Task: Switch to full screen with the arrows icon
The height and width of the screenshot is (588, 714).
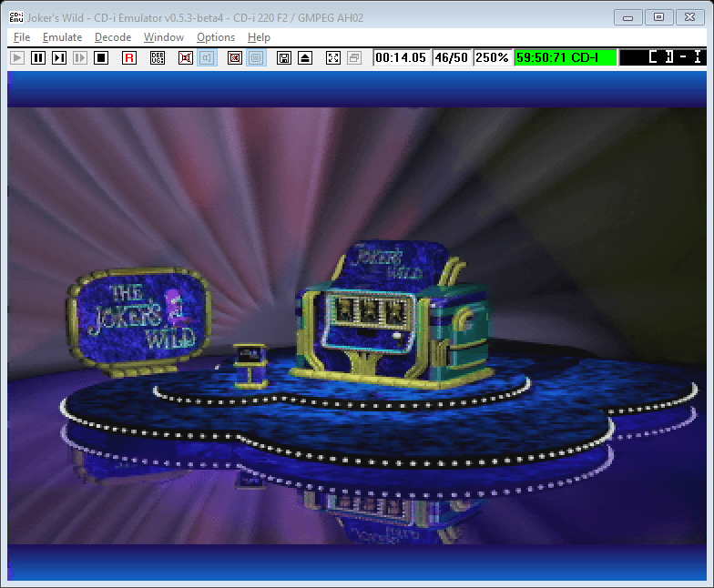Action: point(333,57)
